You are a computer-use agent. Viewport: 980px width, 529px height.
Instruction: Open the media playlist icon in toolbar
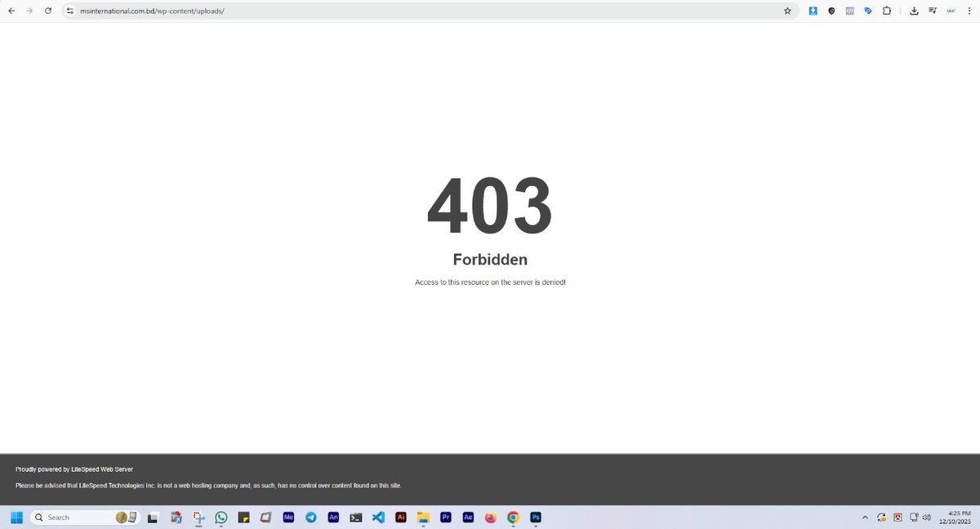tap(932, 11)
